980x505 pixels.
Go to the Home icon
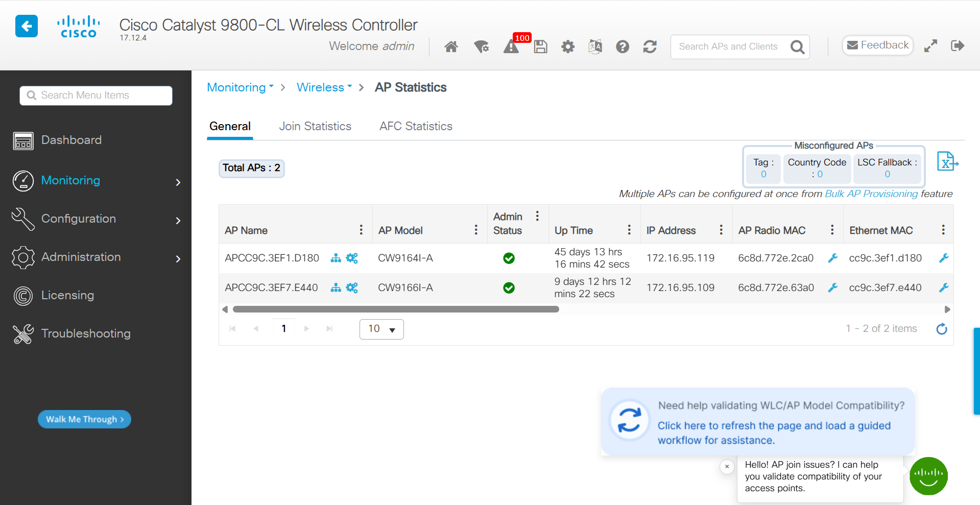[451, 47]
